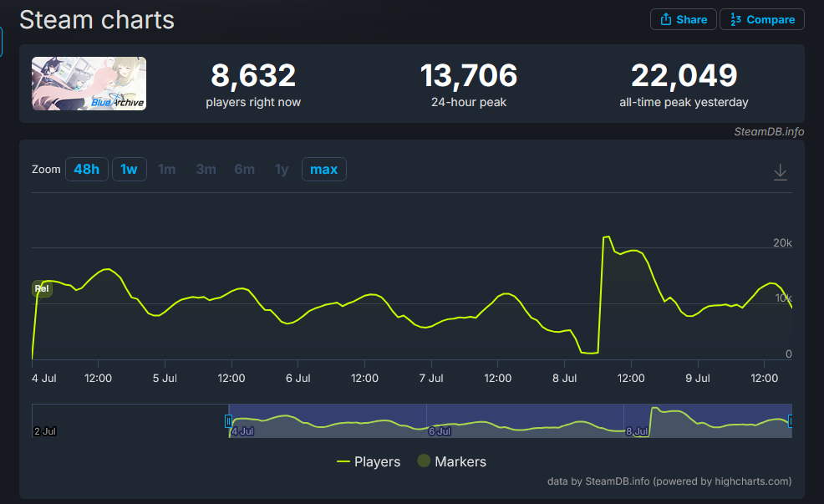824x504 pixels.
Task: Grab the left navigator range handle
Action: point(229,421)
